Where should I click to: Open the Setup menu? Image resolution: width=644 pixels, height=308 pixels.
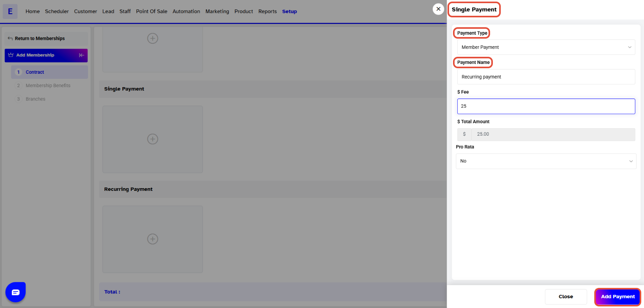click(289, 11)
